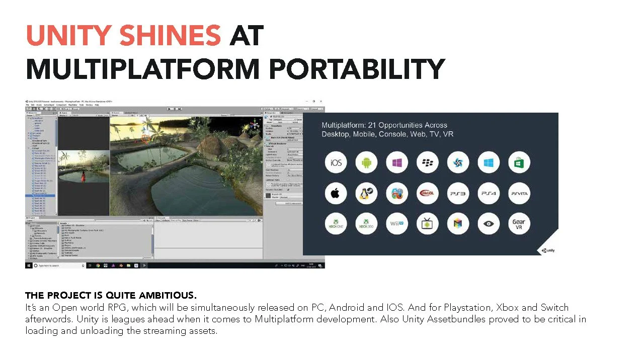Click the PS4 platform icon

tap(489, 194)
